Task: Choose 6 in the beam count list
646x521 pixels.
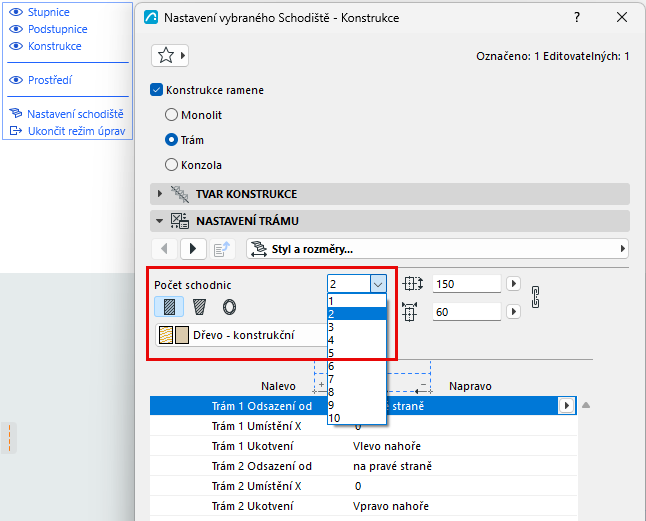Action: [x=357, y=366]
